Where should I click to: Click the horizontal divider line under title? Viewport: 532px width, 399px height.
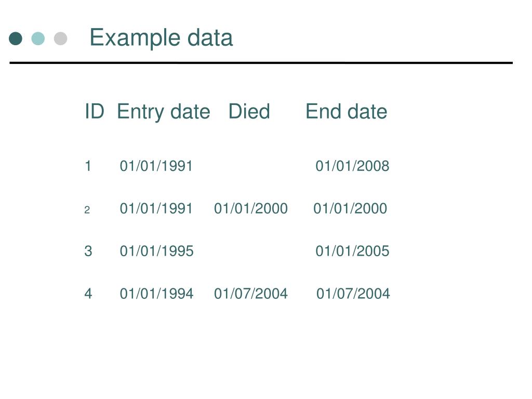pyautogui.click(x=261, y=63)
